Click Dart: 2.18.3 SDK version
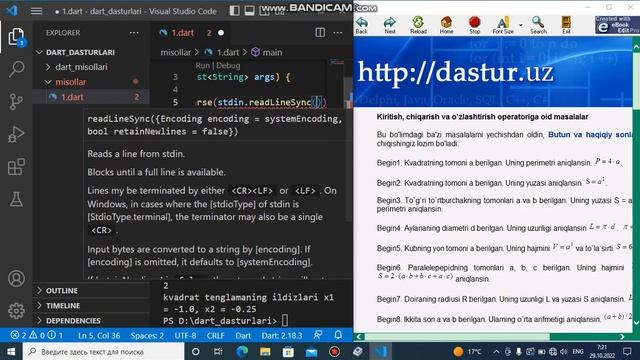 [282, 336]
